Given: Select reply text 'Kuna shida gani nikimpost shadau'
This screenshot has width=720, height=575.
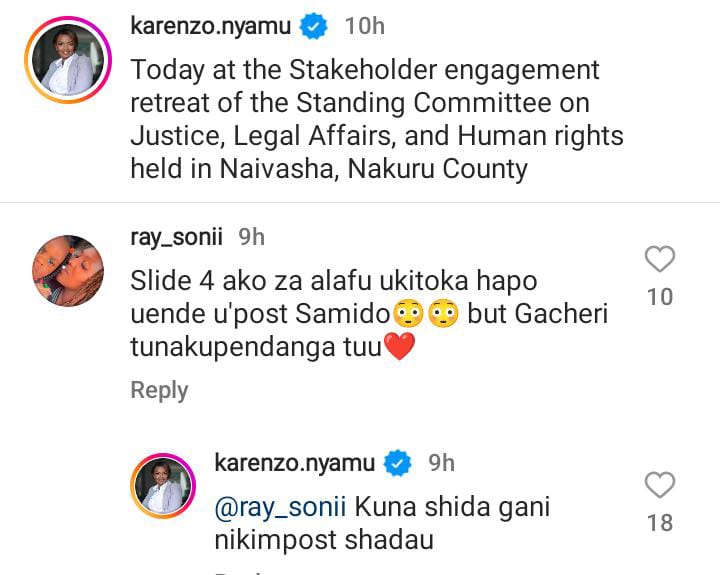Looking at the screenshot, I should (x=382, y=524).
